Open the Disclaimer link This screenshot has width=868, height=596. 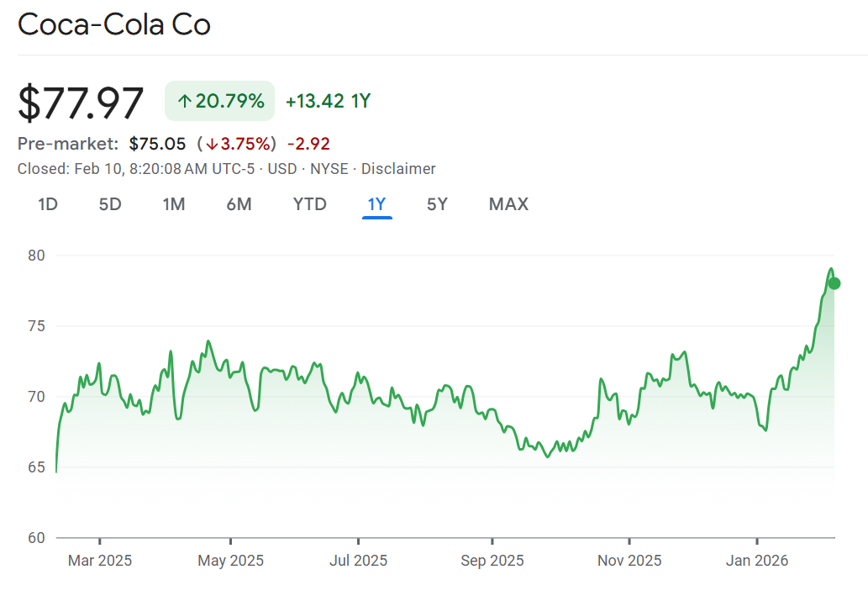pos(398,169)
